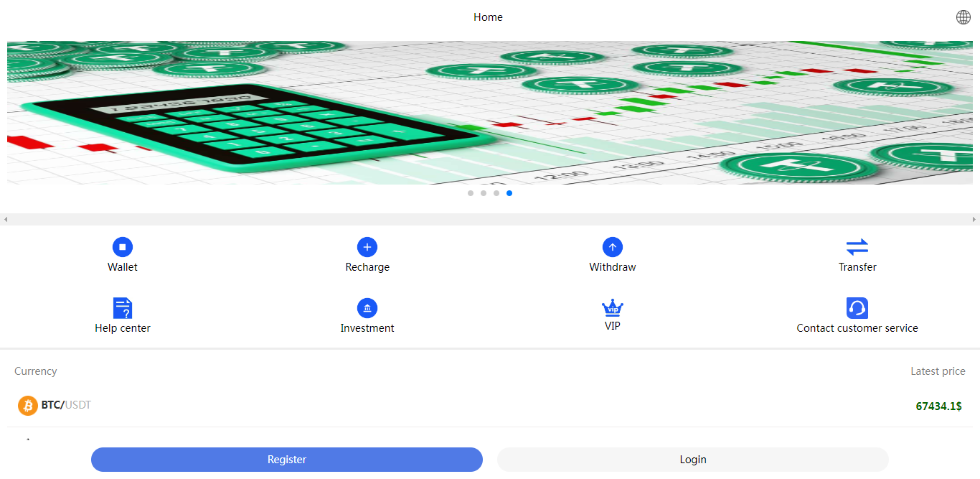
Task: Open language selector globe icon
Action: [x=963, y=17]
